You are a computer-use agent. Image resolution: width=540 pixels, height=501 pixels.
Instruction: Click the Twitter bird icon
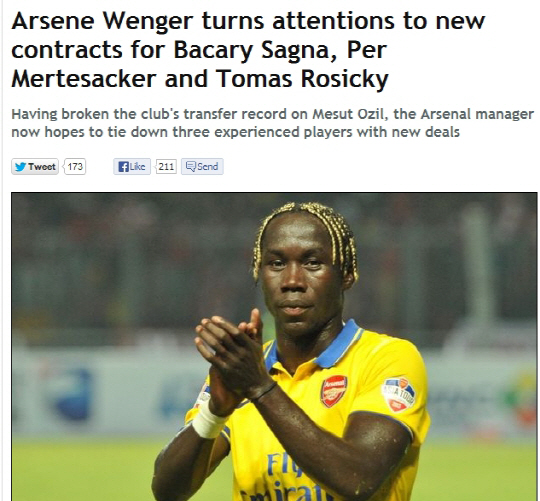point(21,167)
